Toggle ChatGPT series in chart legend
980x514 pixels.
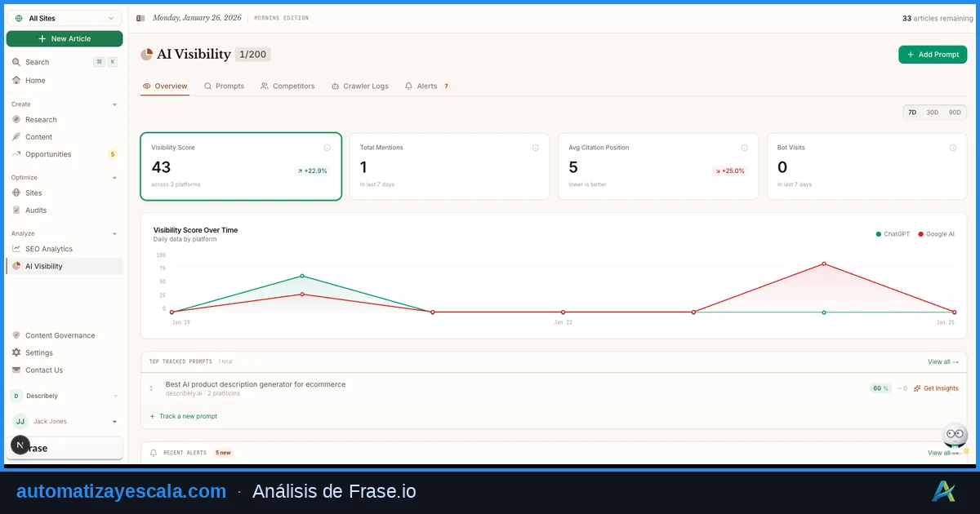(x=893, y=234)
